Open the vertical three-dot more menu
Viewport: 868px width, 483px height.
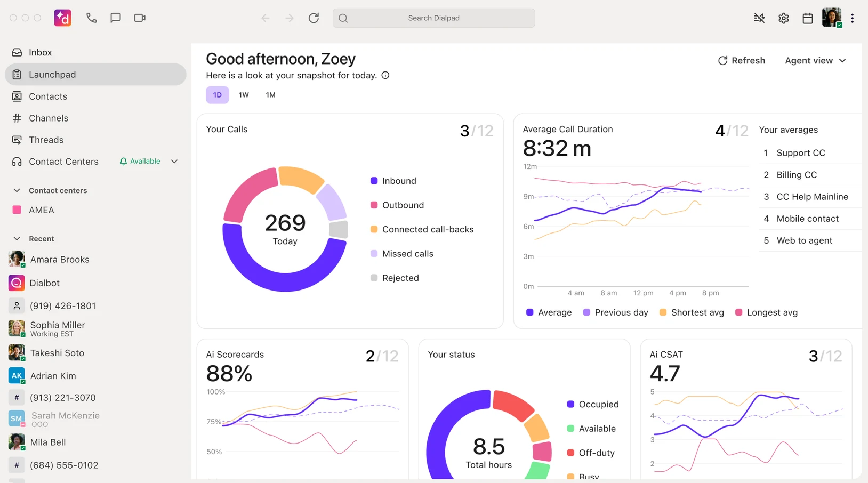point(853,18)
